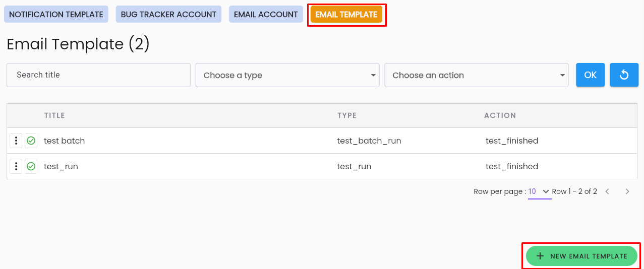
Task: Click the OK filter button
Action: [591, 75]
